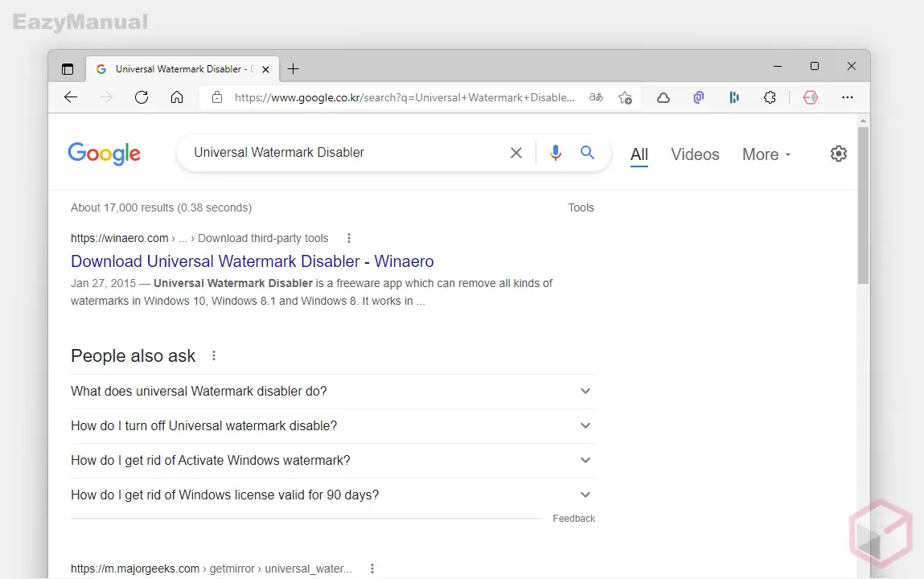Open the purple paperclip extension

point(699,97)
